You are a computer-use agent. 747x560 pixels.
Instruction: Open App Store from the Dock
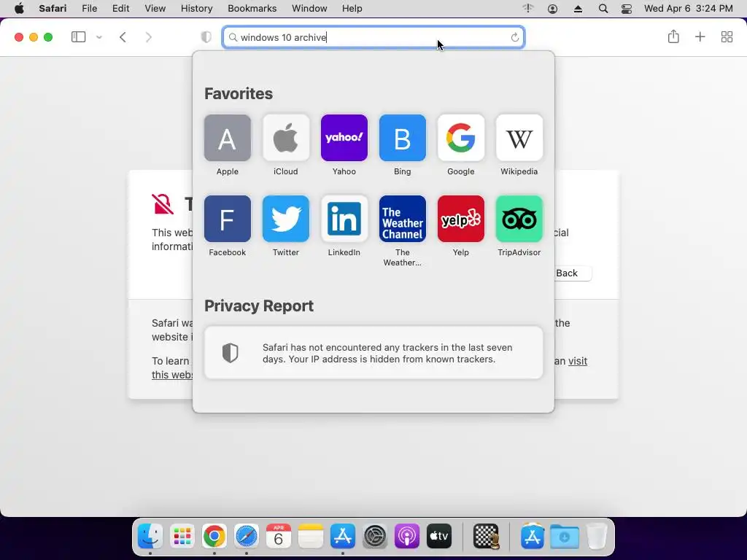click(x=343, y=536)
